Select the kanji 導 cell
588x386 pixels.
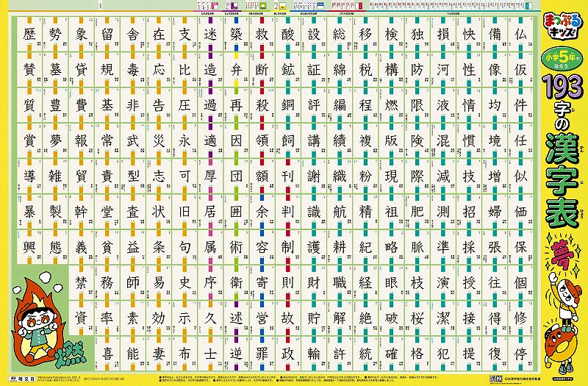(29, 176)
